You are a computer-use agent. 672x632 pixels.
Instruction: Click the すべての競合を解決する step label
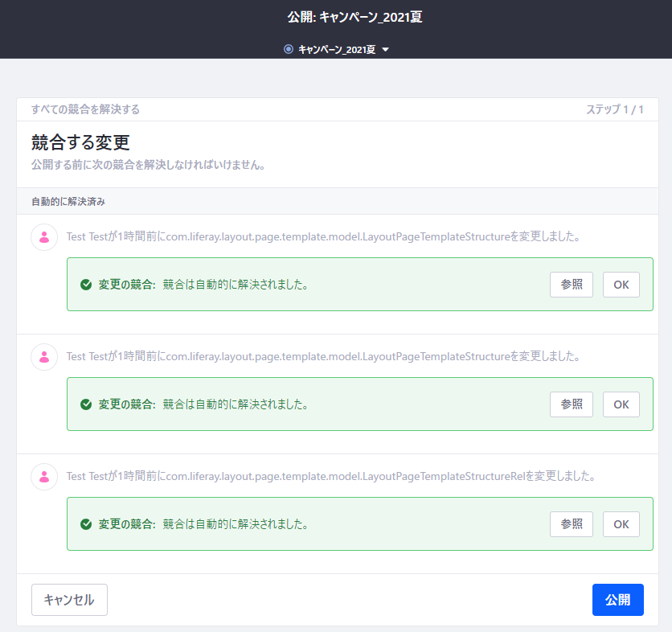tap(85, 109)
